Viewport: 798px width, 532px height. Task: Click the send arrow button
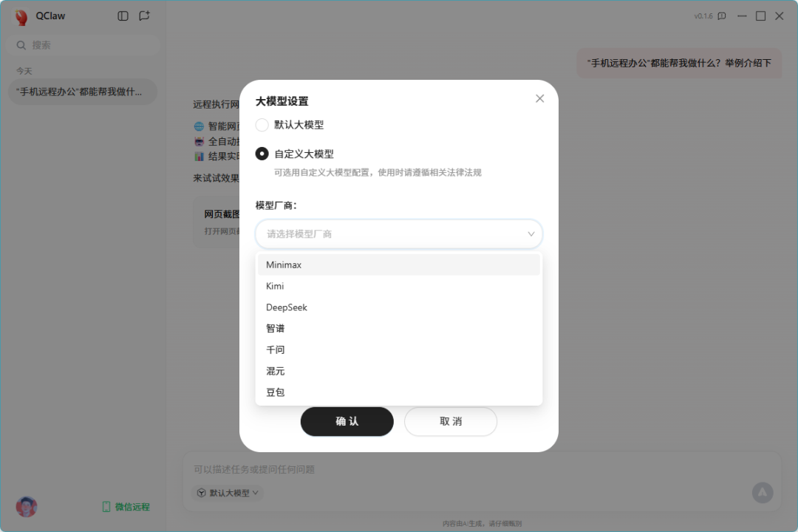[x=763, y=493]
